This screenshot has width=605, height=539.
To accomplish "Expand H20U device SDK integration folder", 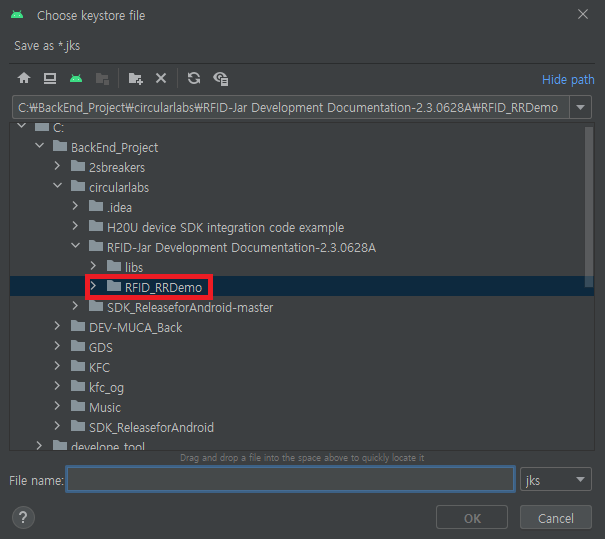I will pos(75,226).
